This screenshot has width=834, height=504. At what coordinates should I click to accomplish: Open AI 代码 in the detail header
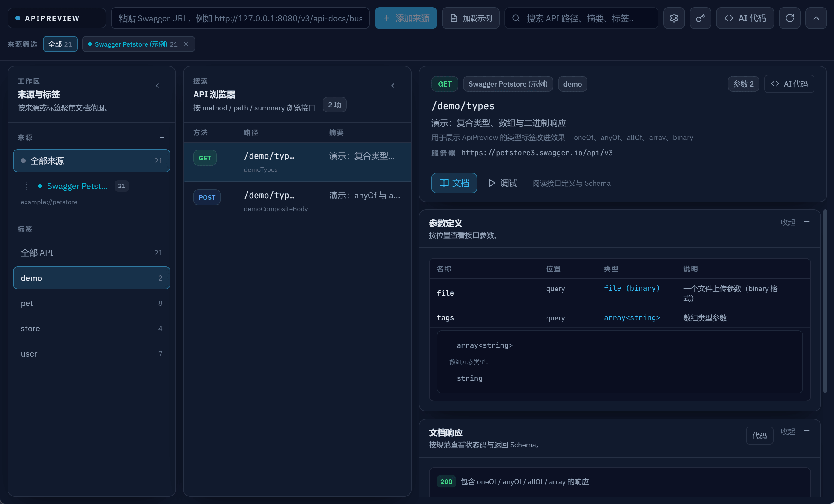789,84
